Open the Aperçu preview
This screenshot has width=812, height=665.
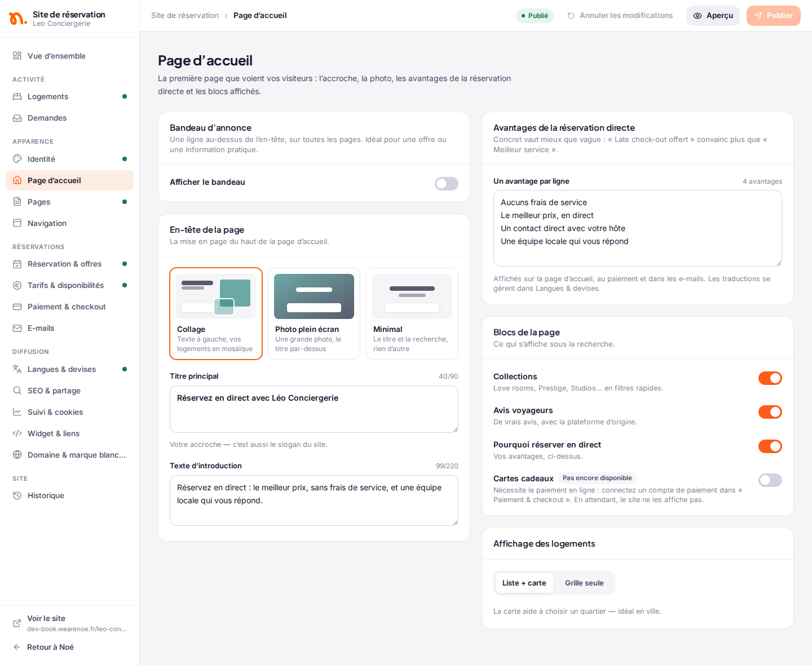tap(713, 16)
